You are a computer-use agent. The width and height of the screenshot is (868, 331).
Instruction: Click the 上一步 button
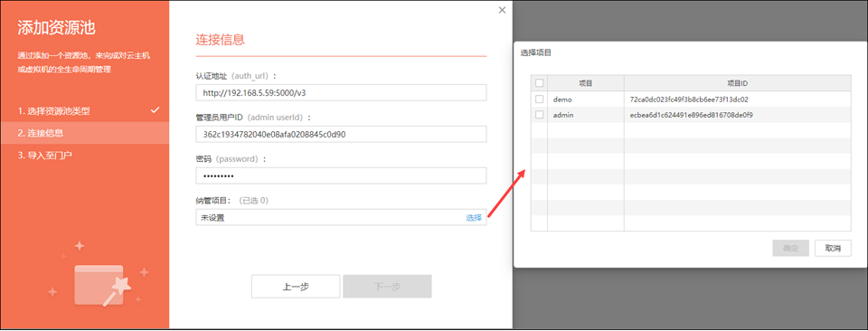296,286
